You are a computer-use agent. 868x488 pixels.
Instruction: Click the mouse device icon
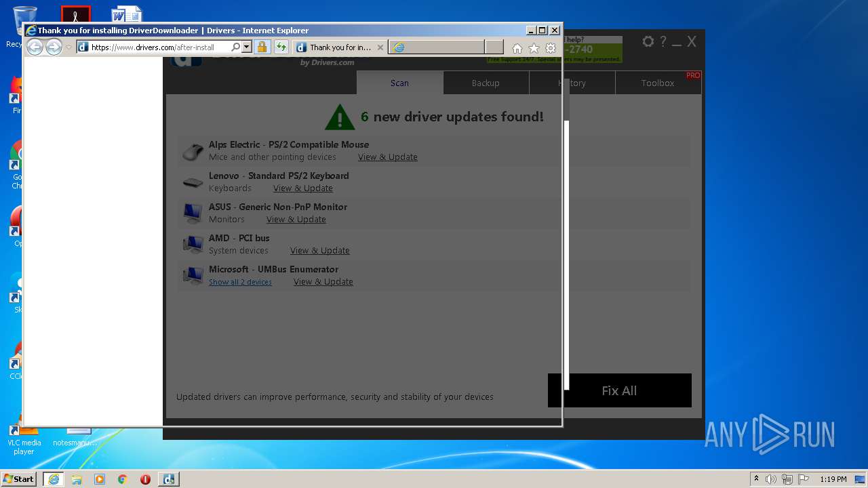[x=193, y=152]
